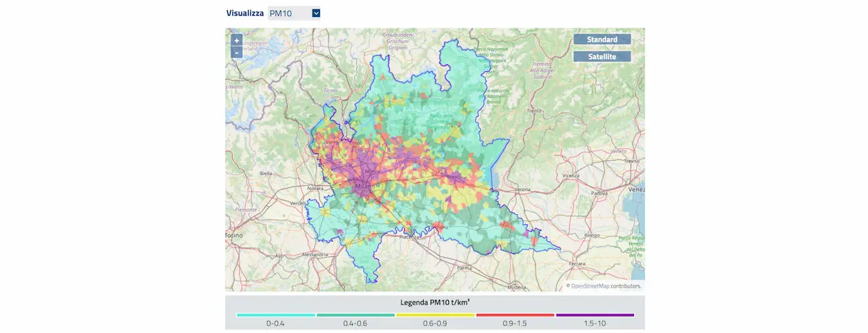
Task: Select the purple 1.5-10 legend swatch
Action: pos(595,315)
